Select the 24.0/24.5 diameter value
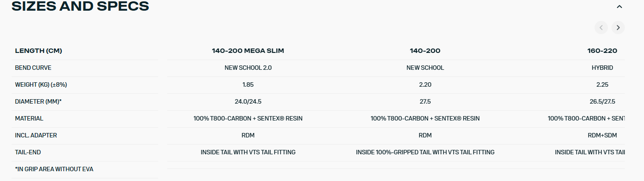The width and height of the screenshot is (644, 181). 248,101
